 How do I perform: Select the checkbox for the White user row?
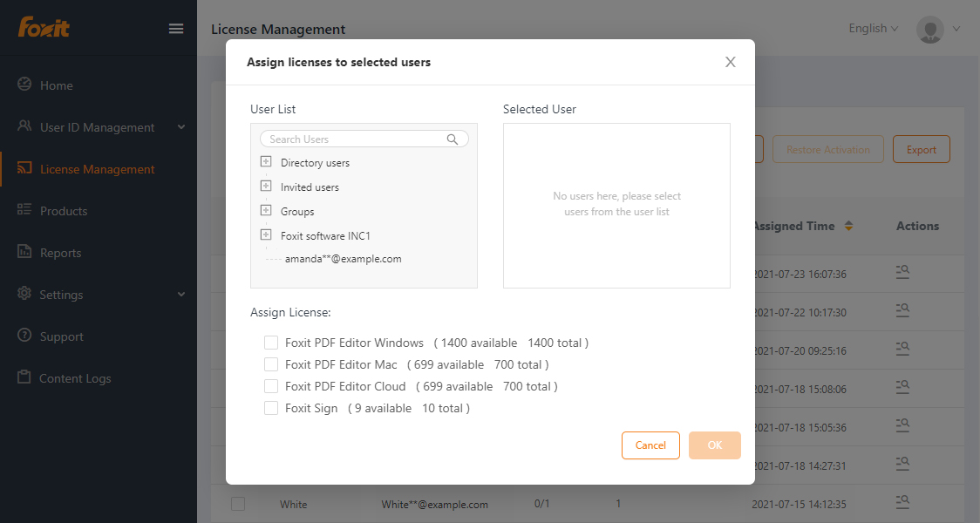pos(238,504)
